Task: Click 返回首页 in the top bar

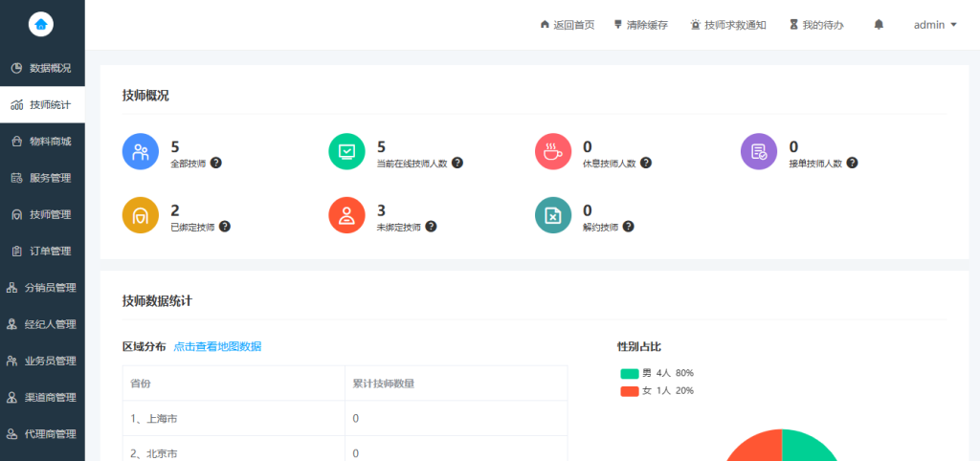Action: pyautogui.click(x=567, y=25)
